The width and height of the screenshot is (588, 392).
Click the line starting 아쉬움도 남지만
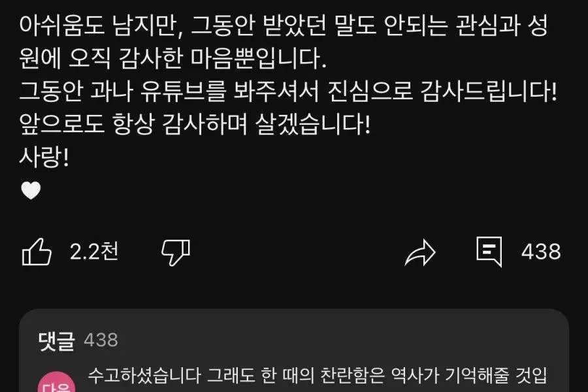pyautogui.click(x=284, y=25)
